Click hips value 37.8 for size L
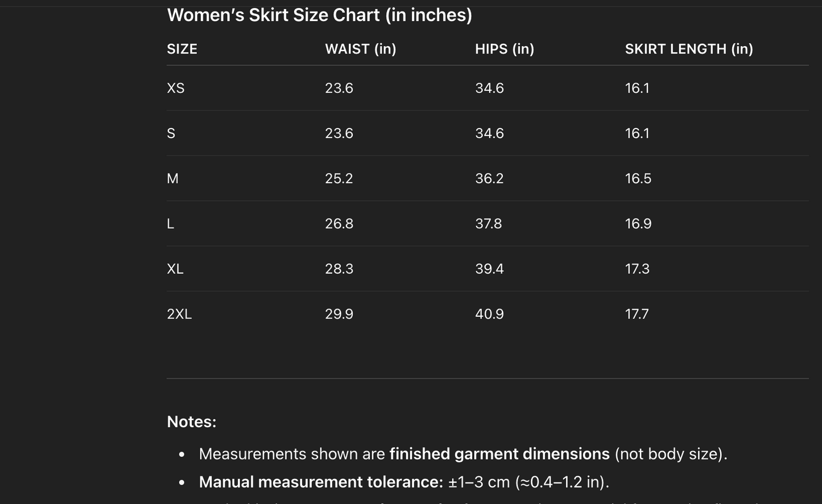The width and height of the screenshot is (822, 504). pos(489,224)
